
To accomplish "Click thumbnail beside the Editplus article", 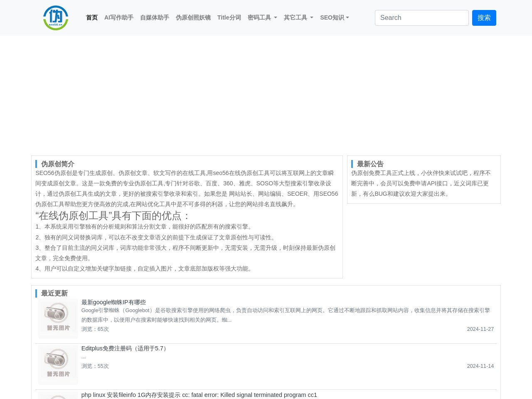I will tap(58, 365).
